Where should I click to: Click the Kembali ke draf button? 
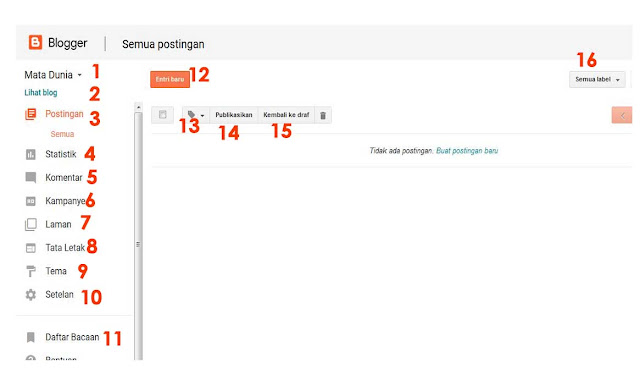pyautogui.click(x=286, y=115)
